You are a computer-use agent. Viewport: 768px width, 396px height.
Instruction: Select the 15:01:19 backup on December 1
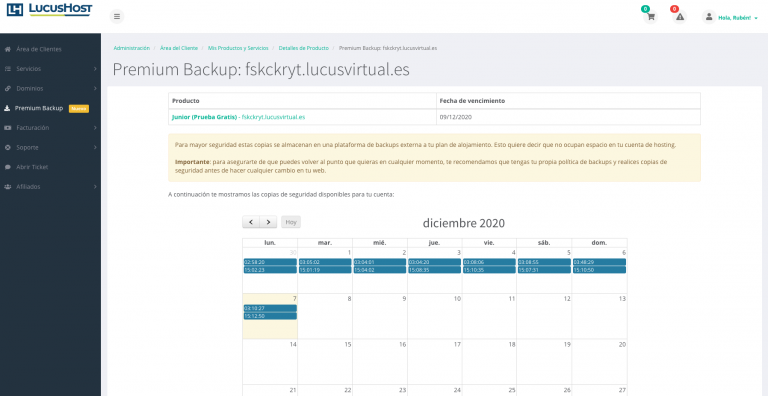(325, 270)
